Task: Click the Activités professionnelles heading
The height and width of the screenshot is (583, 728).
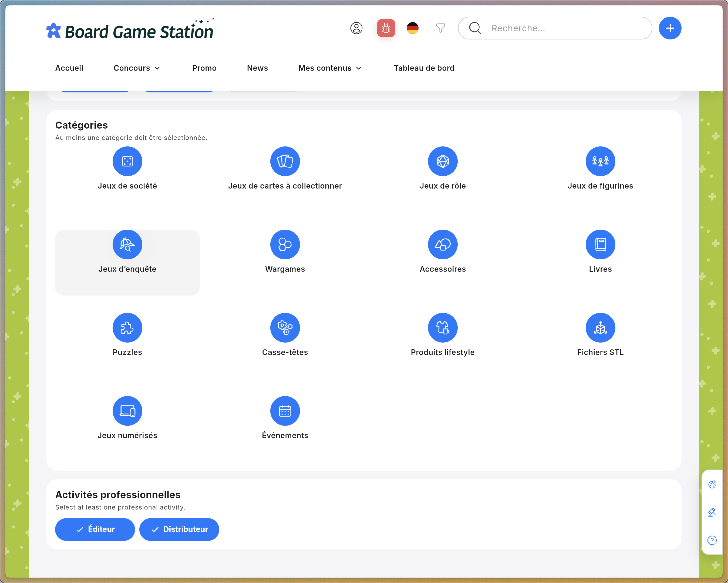Action: pyautogui.click(x=118, y=495)
